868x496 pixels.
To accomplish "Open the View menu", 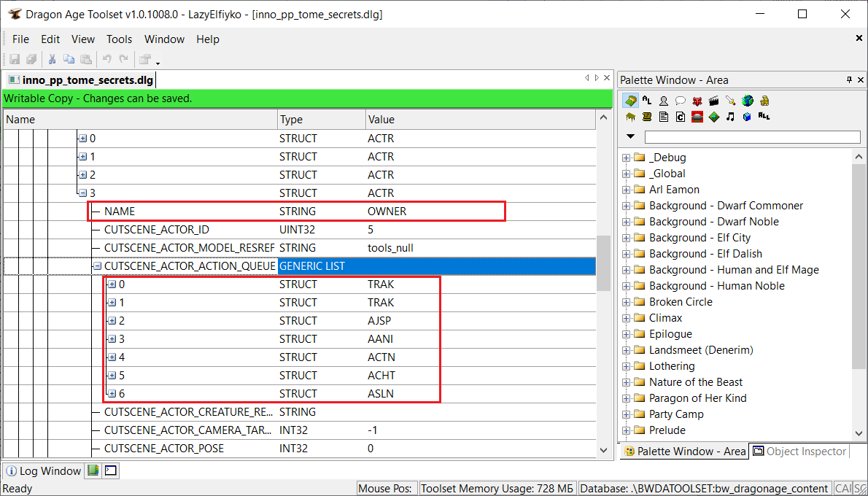I will [83, 39].
